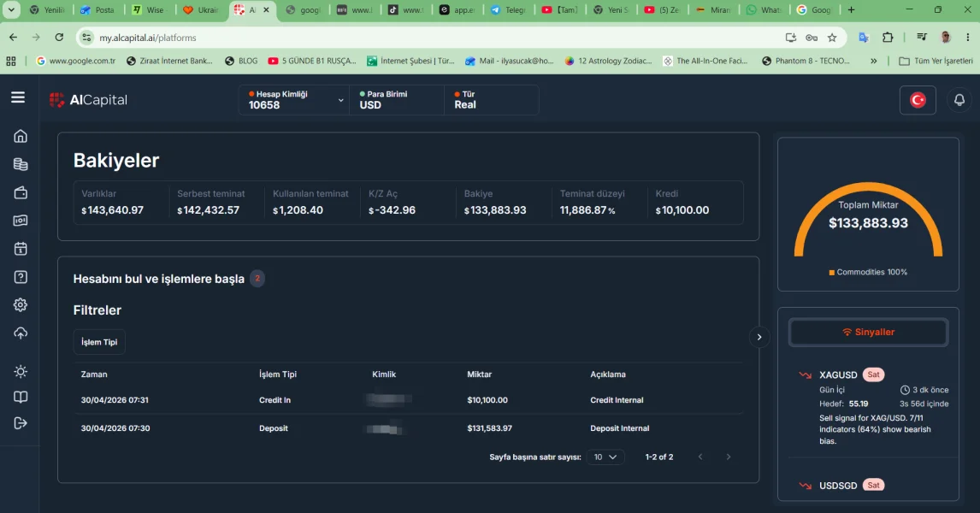Open the hamburger menu in AICapital
Image resolution: width=980 pixels, height=513 pixels.
18,97
